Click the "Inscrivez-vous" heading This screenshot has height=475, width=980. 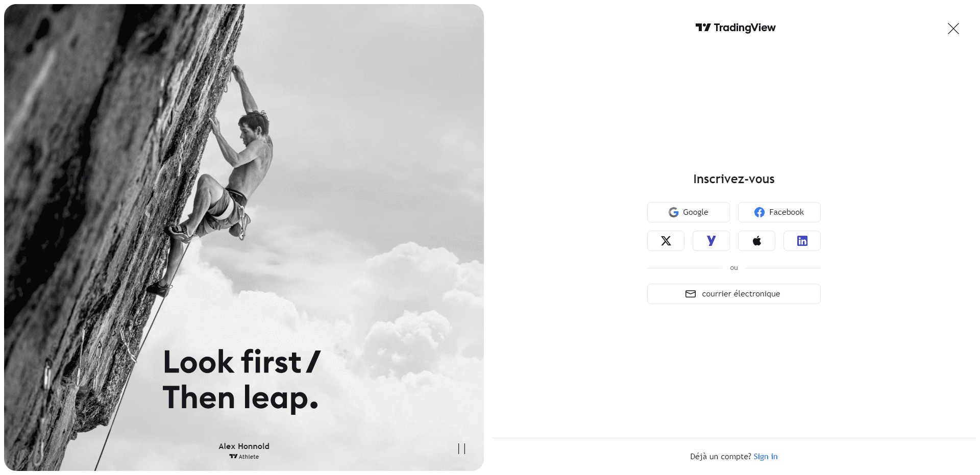click(733, 179)
